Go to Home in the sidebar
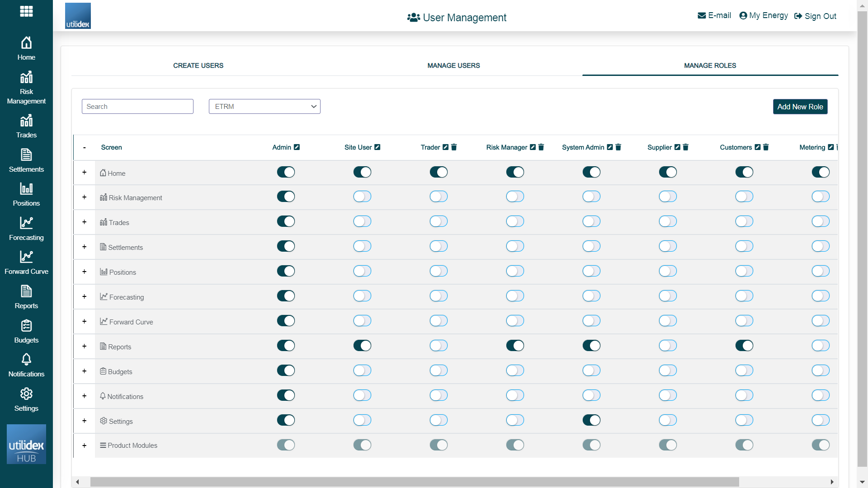Image resolution: width=868 pixels, height=488 pixels. tap(26, 48)
